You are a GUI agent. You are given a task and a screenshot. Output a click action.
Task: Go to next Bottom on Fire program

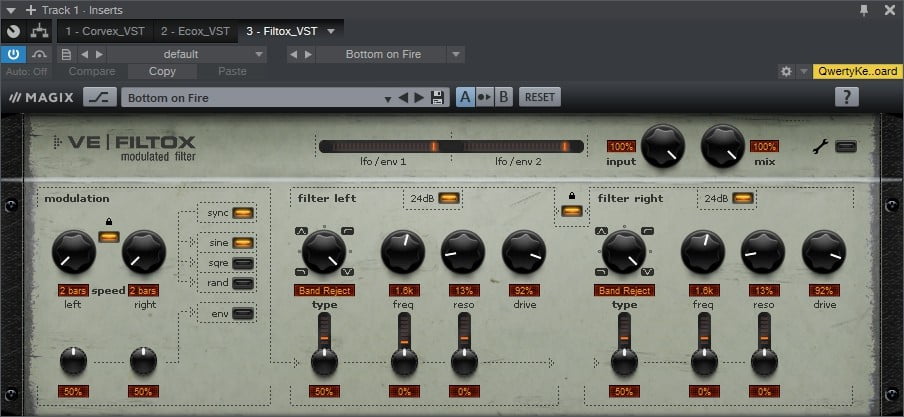[308, 54]
